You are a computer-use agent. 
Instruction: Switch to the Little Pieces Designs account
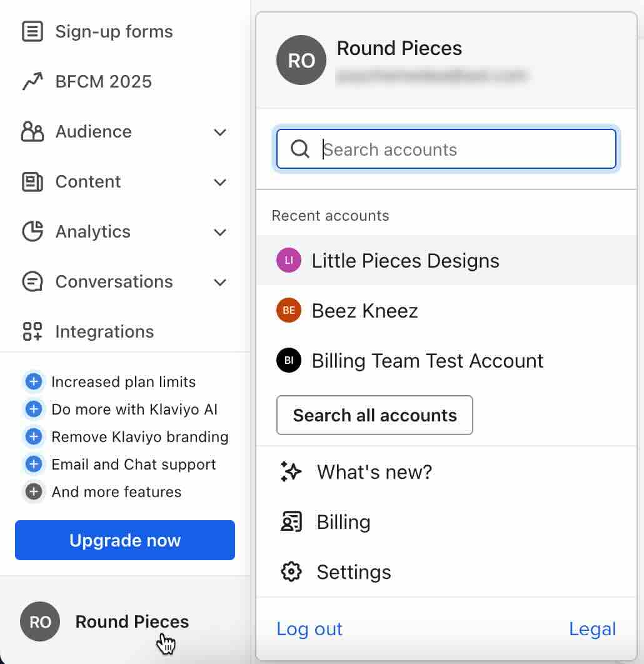tap(406, 260)
